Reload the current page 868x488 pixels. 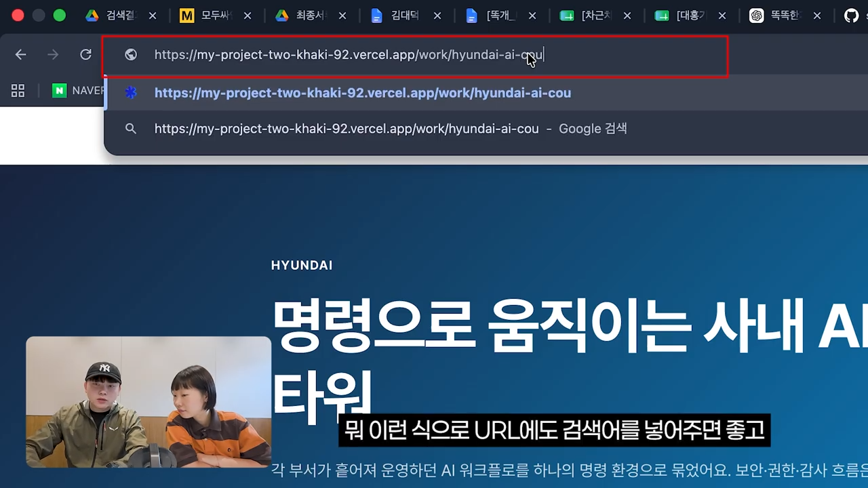(x=85, y=55)
